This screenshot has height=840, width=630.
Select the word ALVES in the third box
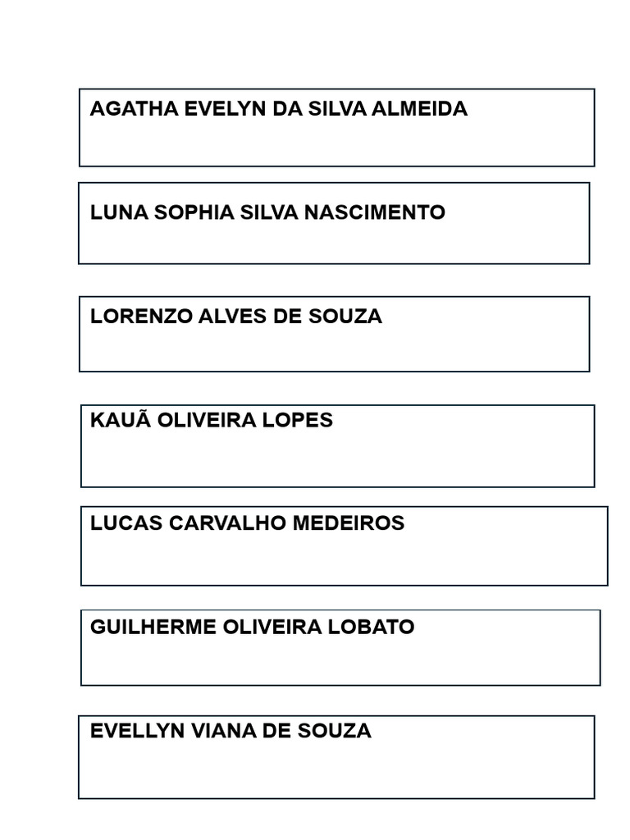pyautogui.click(x=232, y=317)
